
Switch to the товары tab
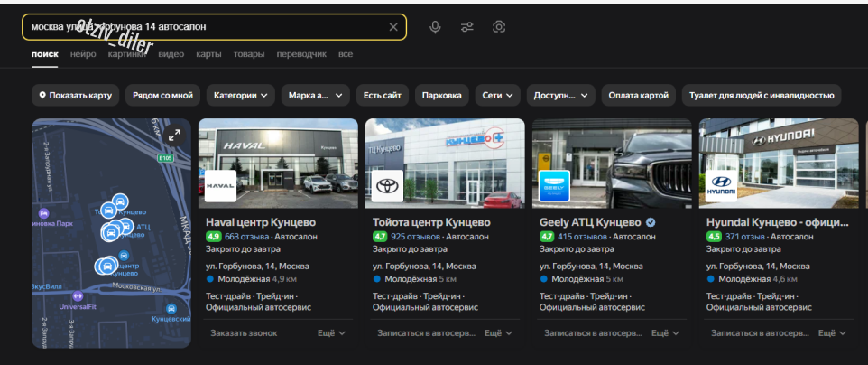249,54
